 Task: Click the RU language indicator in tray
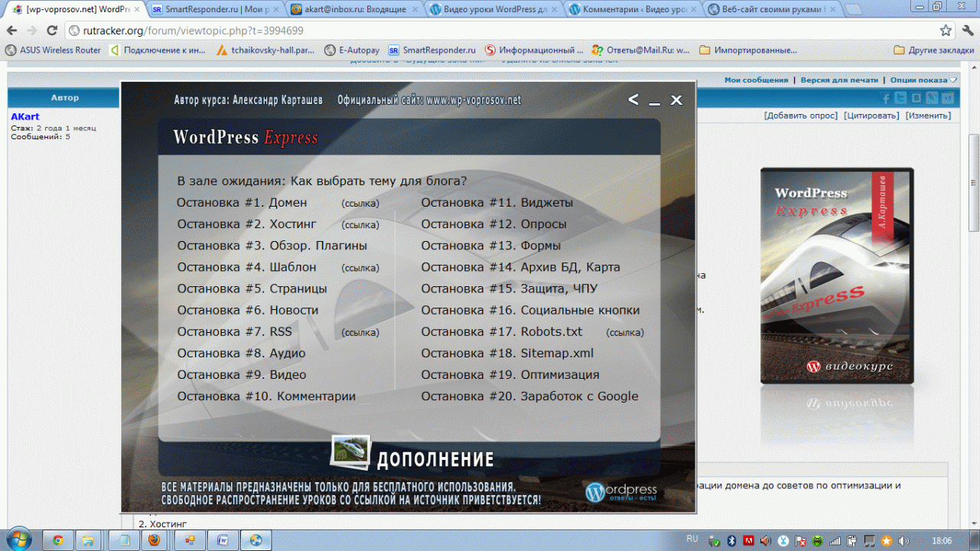(692, 539)
